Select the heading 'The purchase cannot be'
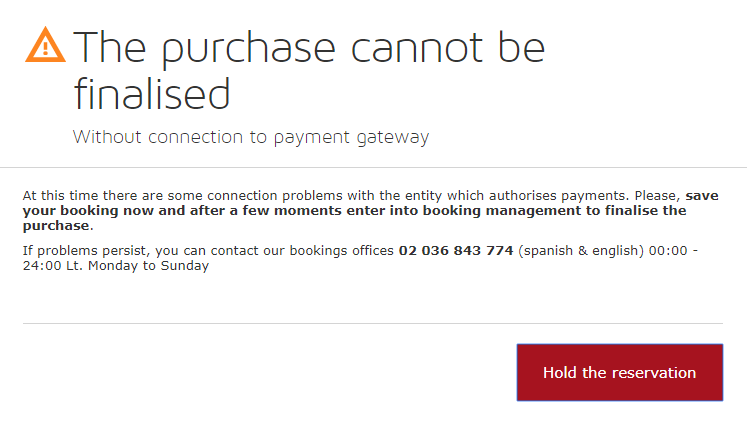Screen dimensions: 747x424 pos(309,48)
